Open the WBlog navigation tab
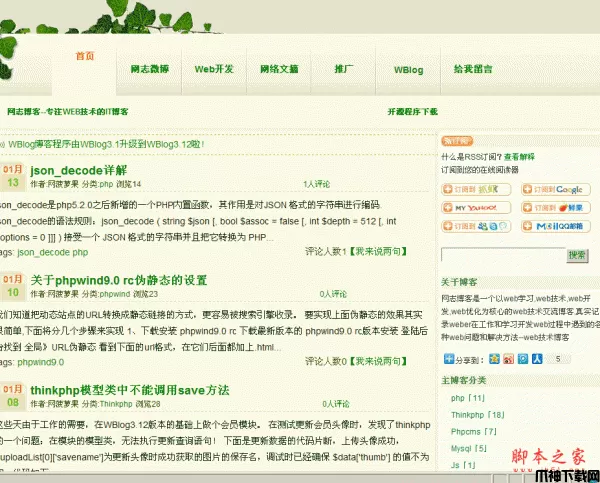Viewport: 600px width, 483px height. [x=408, y=70]
